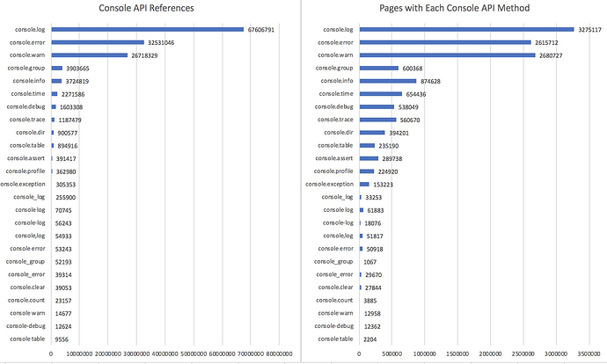Click the 3000000 x-axis tick in right chart
The height and width of the screenshot is (364, 607).
pyautogui.click(x=554, y=354)
